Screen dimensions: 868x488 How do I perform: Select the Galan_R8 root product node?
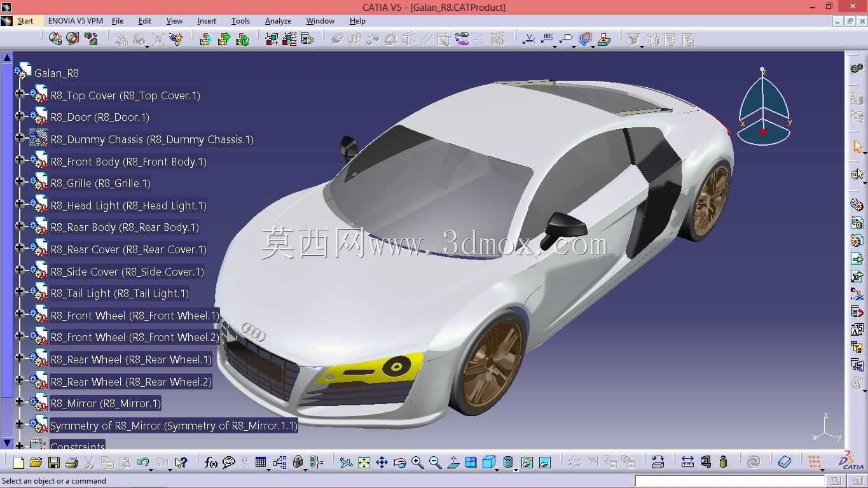[57, 73]
